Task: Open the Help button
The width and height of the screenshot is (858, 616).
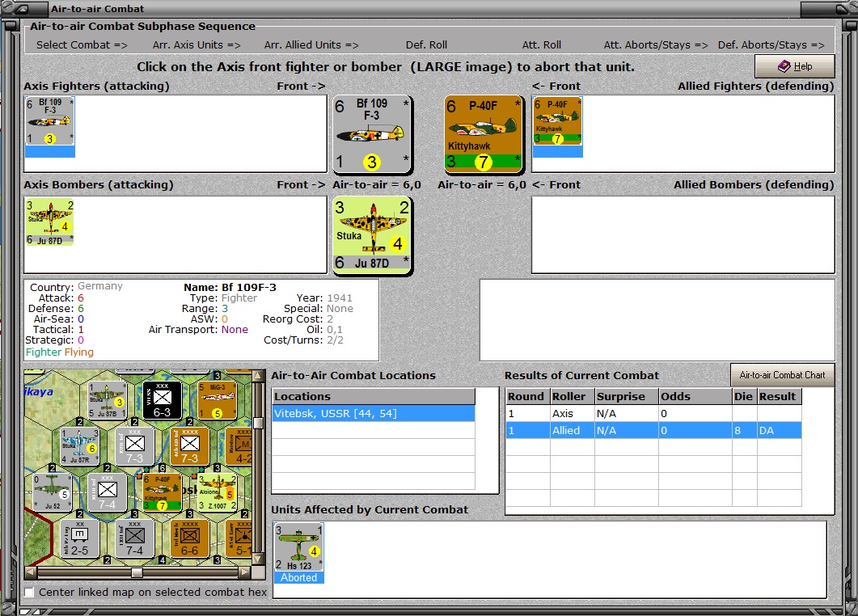Action: click(795, 66)
